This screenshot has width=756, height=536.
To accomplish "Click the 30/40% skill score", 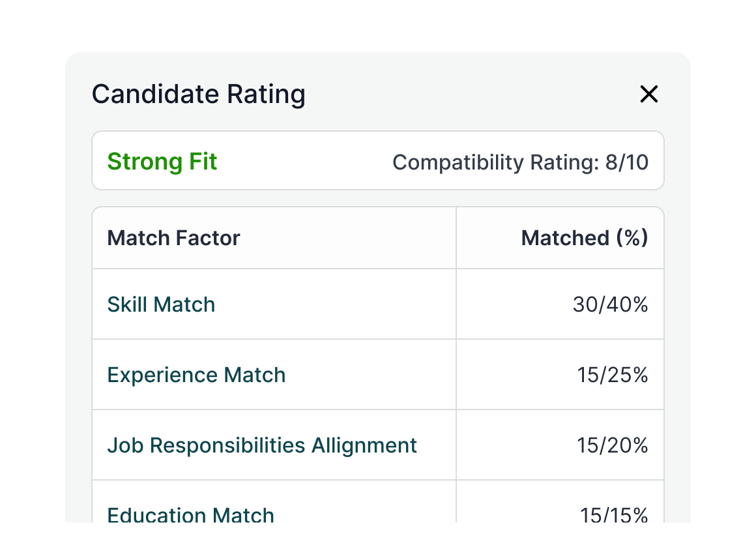I will point(610,305).
